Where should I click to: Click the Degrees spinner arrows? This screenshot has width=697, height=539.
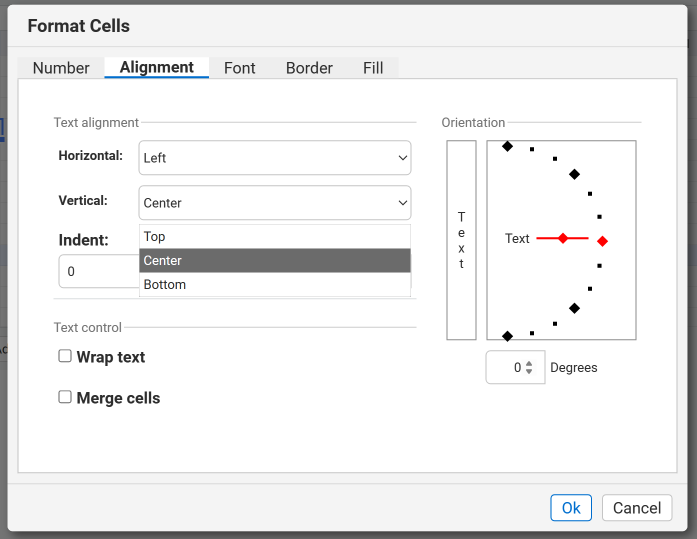tap(530, 368)
